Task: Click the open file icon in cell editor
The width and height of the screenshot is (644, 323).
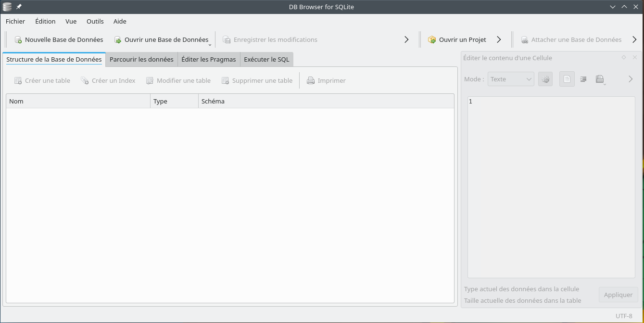Action: tap(600, 79)
